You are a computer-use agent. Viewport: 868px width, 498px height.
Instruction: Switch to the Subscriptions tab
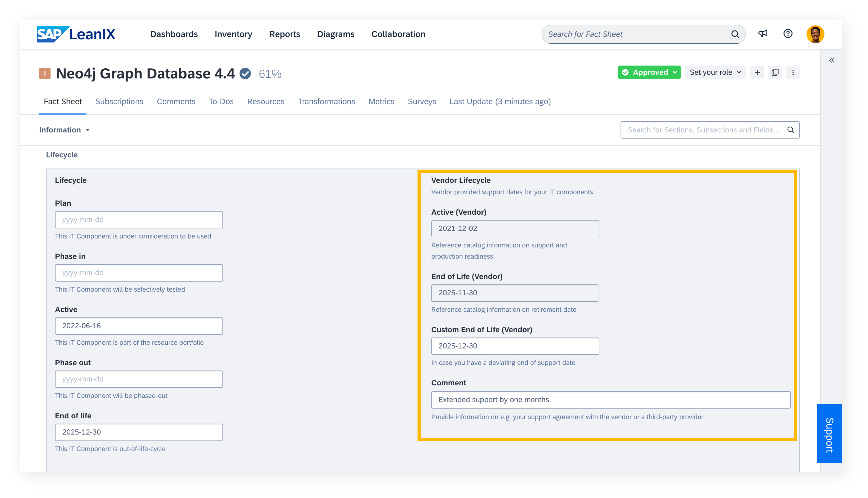tap(119, 102)
